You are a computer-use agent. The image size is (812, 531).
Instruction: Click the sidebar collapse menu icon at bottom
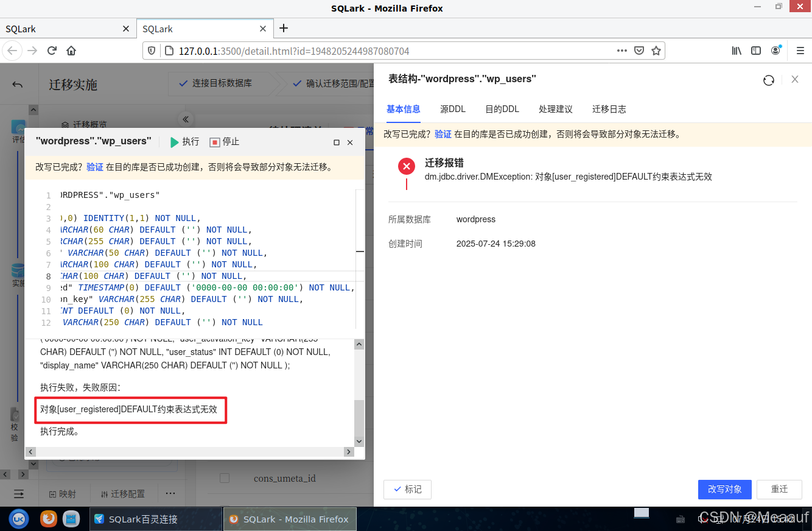point(19,493)
